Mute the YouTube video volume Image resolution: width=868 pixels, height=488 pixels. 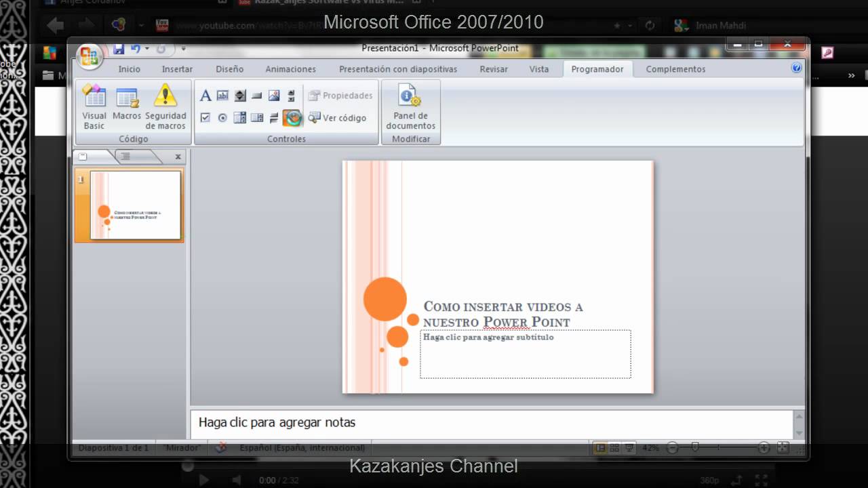coord(237,480)
